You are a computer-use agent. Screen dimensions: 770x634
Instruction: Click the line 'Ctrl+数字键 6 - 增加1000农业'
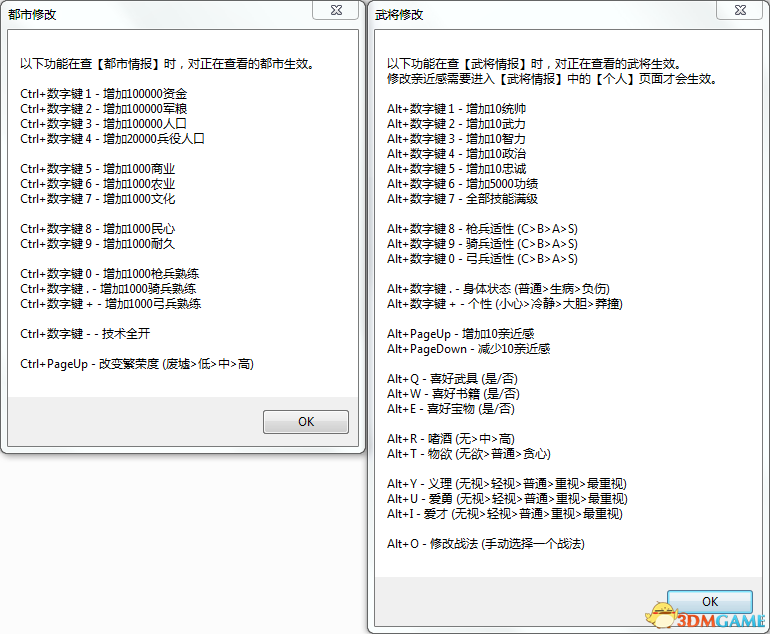click(x=98, y=184)
